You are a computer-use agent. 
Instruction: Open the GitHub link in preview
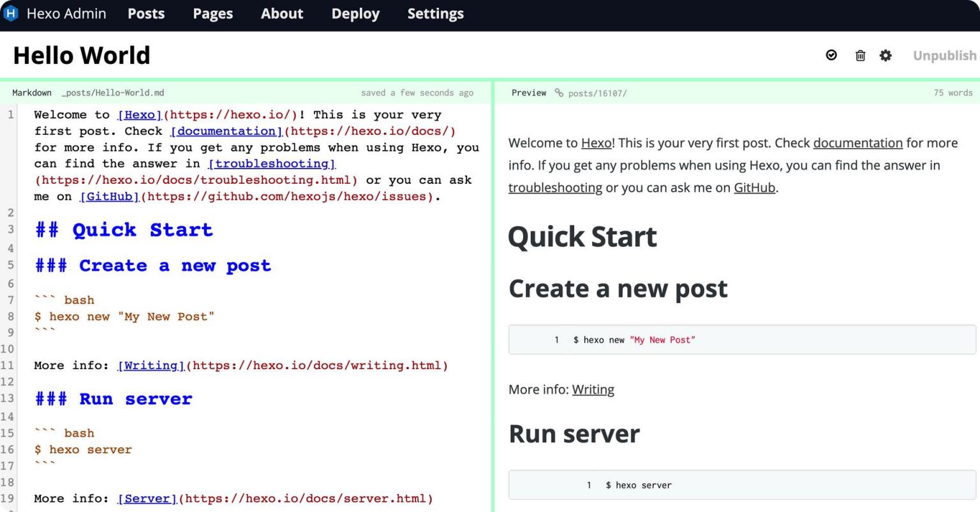coord(754,188)
